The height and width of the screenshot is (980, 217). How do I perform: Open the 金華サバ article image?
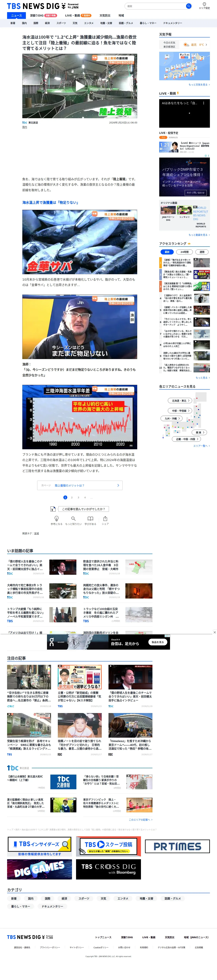(80, 242)
